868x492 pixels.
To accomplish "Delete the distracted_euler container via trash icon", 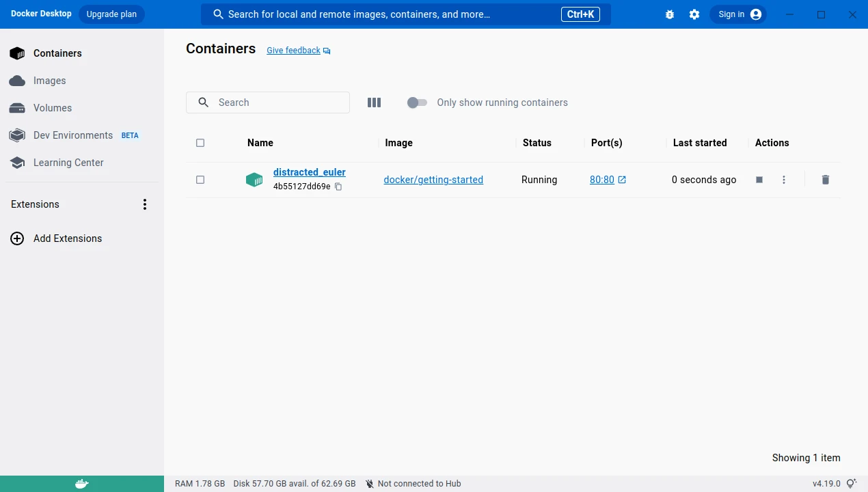I will (x=825, y=180).
